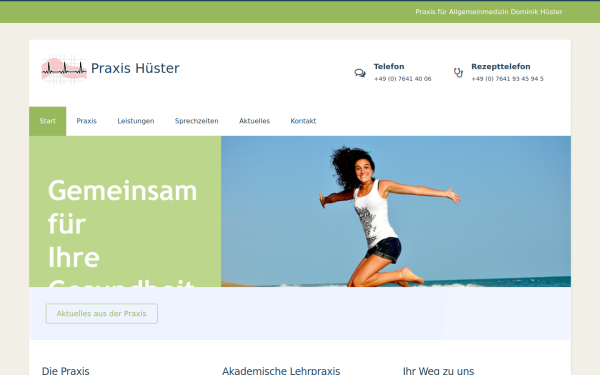Click the Praxis für Allgemeinmedizin Dominik Hüster text

pyautogui.click(x=489, y=12)
